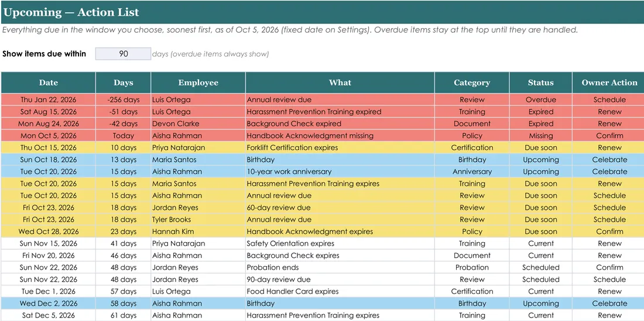The width and height of the screenshot is (644, 321).
Task: Select the 'Background Check expired' cell
Action: click(340, 123)
